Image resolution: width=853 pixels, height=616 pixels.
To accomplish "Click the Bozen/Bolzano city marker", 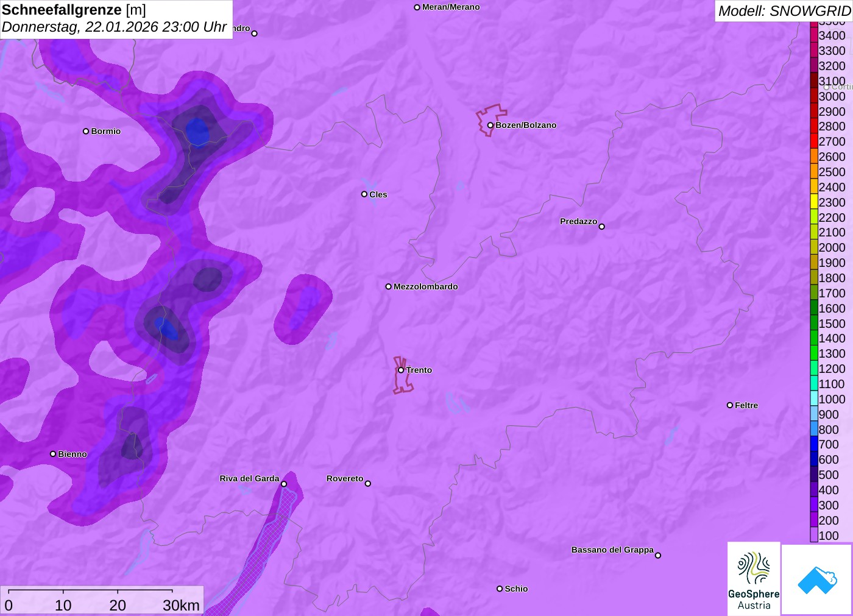I will tap(490, 126).
